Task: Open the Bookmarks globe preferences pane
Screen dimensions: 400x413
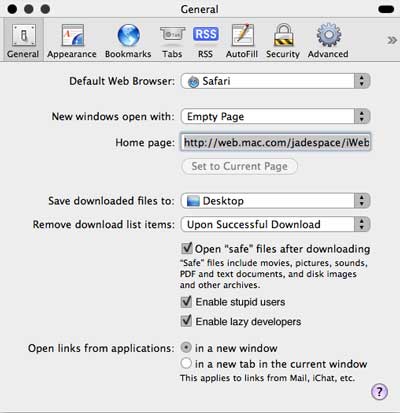Action: (128, 40)
